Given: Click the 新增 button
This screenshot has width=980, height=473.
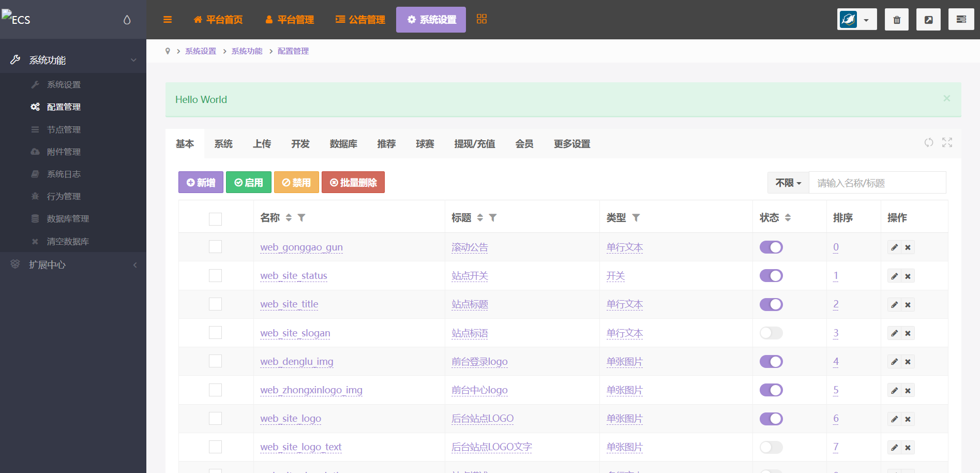Looking at the screenshot, I should (201, 182).
